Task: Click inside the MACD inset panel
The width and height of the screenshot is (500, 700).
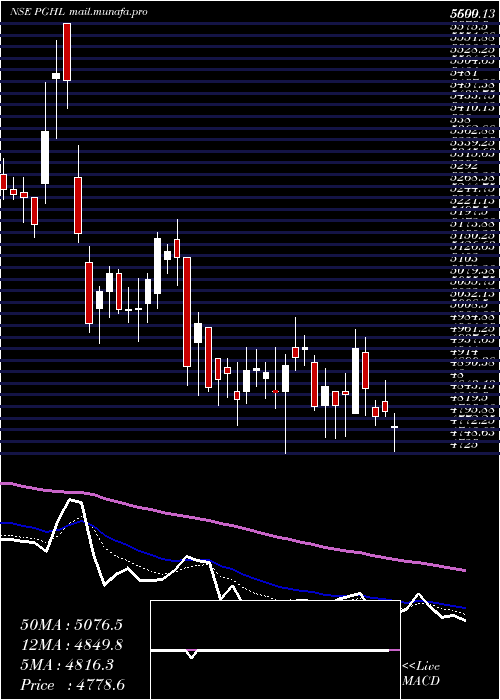Action: point(275,650)
